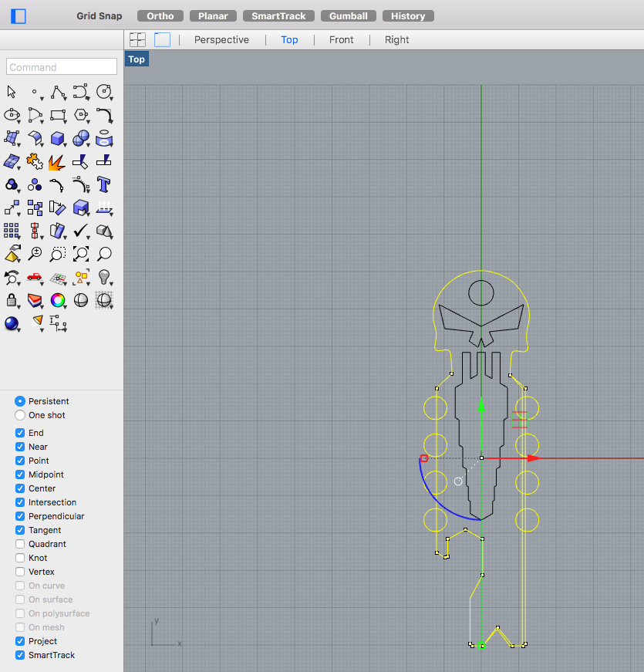Viewport: 644px width, 672px height.
Task: Select the Zoom window tool
Action: click(57, 253)
